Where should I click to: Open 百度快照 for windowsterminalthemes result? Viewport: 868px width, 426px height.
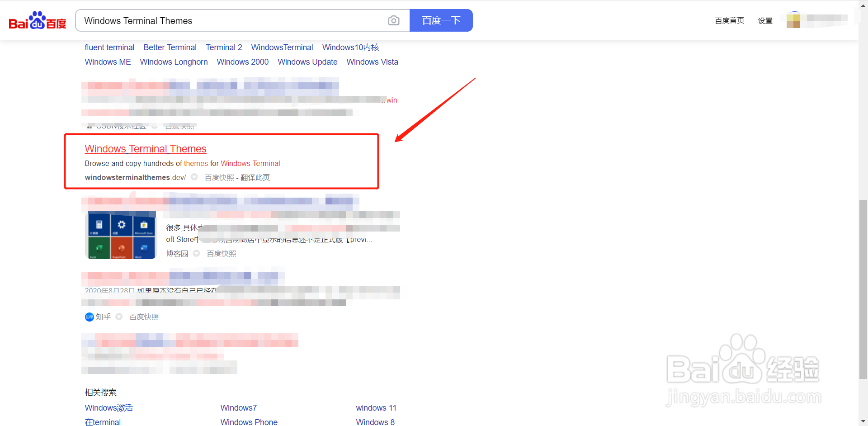click(219, 178)
